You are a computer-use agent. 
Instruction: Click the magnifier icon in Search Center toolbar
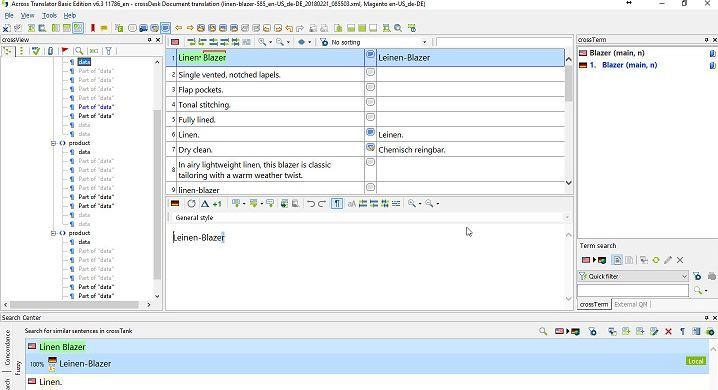(x=543, y=331)
